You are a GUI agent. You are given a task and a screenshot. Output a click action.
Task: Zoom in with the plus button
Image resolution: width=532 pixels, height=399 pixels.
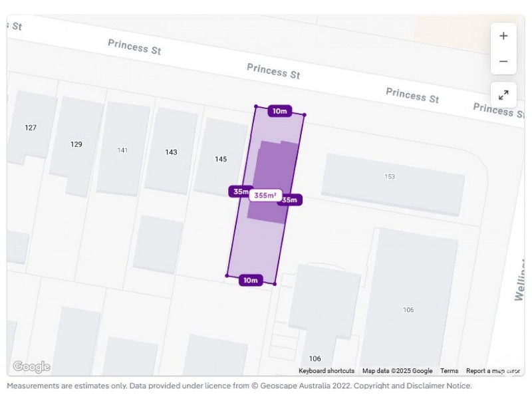(503, 36)
